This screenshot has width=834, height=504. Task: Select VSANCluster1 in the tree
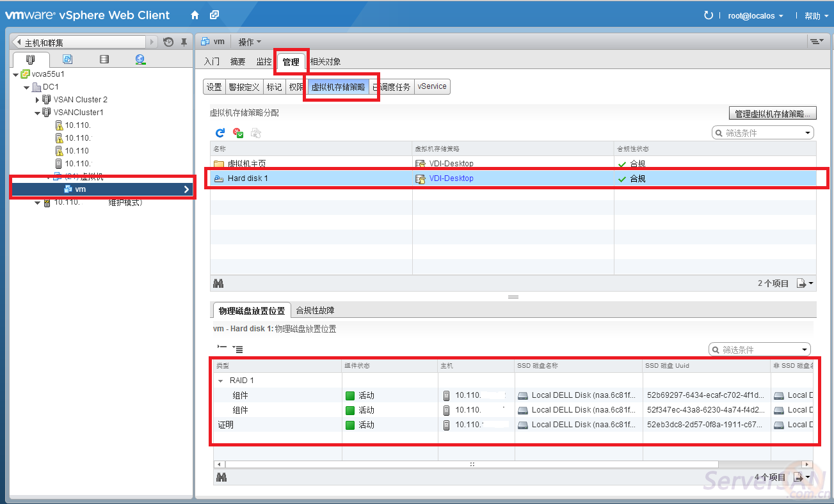pos(78,113)
